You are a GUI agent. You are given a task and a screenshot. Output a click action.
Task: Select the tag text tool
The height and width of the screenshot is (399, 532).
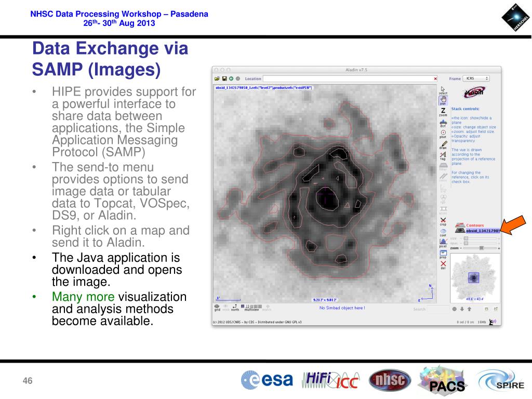(x=443, y=156)
